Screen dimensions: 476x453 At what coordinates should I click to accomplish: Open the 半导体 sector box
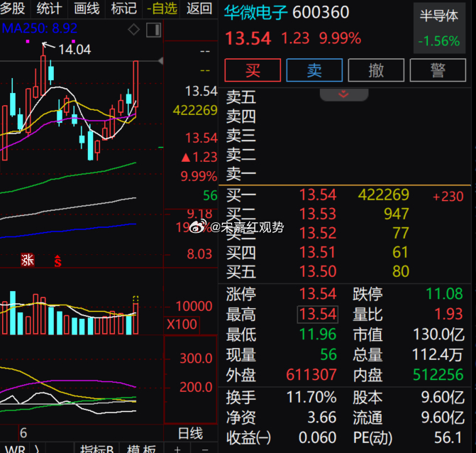coord(439,28)
